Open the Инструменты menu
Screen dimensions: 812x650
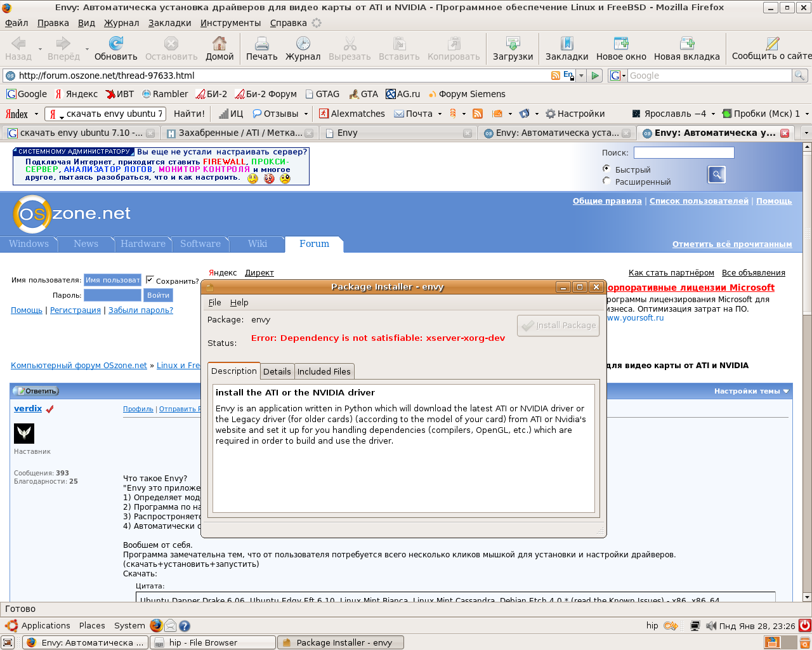click(230, 23)
